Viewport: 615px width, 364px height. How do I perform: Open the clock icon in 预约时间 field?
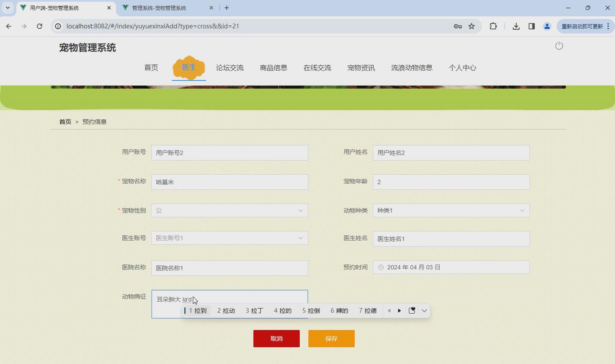point(381,267)
